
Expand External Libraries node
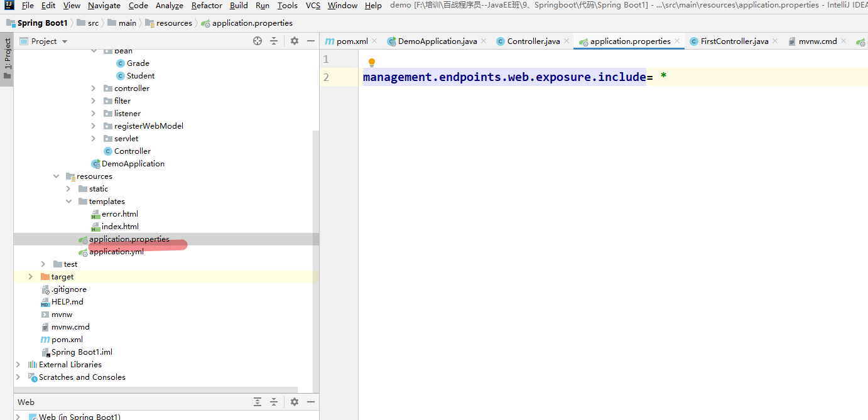pyautogui.click(x=18, y=364)
